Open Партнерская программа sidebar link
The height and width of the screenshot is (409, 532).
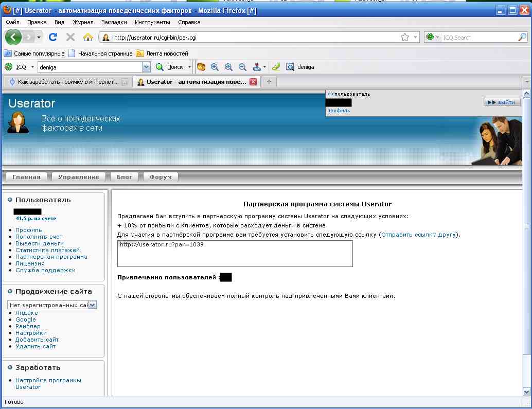(x=51, y=257)
